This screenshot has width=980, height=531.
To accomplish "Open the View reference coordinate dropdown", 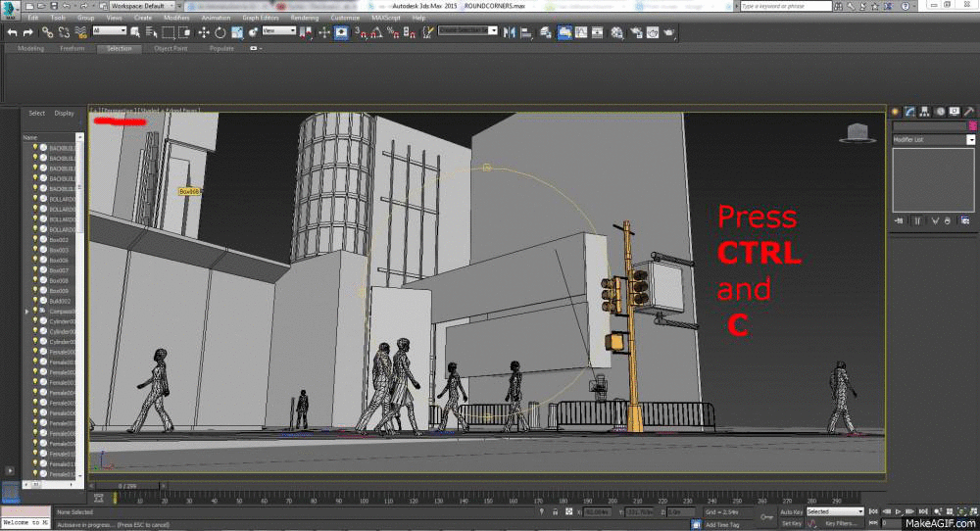I will pyautogui.click(x=278, y=30).
